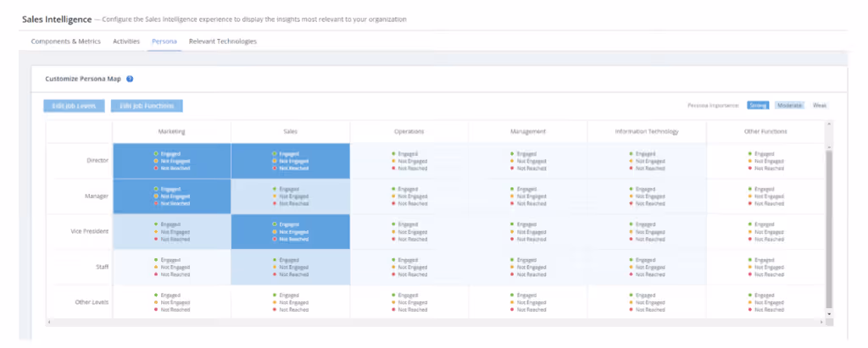Image resolution: width=868 pixels, height=348 pixels.
Task: Click the Sales column header
Action: click(x=291, y=132)
